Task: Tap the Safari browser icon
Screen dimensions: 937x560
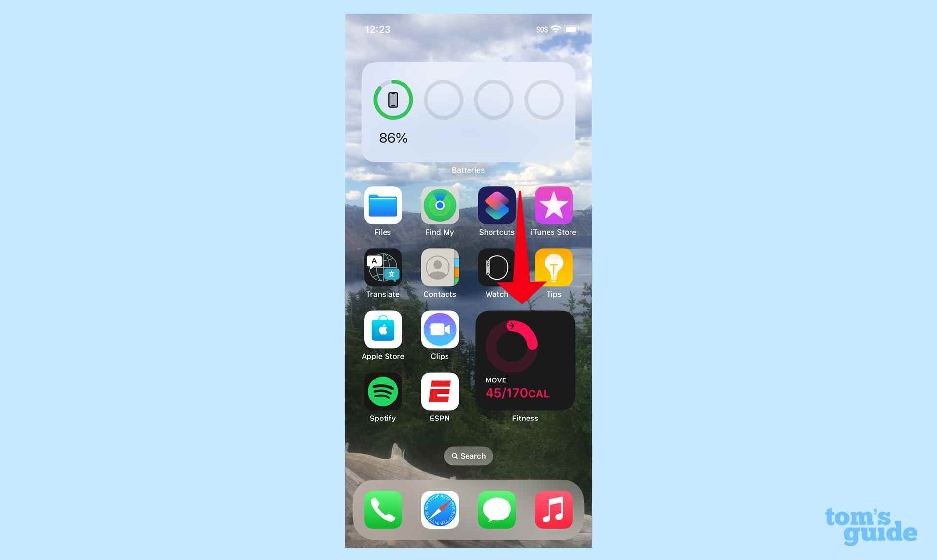Action: point(440,509)
